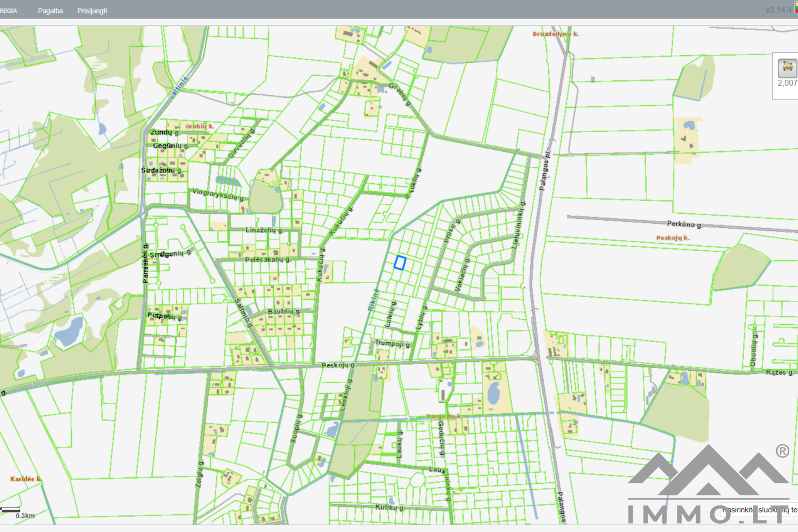Image resolution: width=798 pixels, height=532 pixels.
Task: Click the Peskojų k. village label
Action: coord(672,238)
